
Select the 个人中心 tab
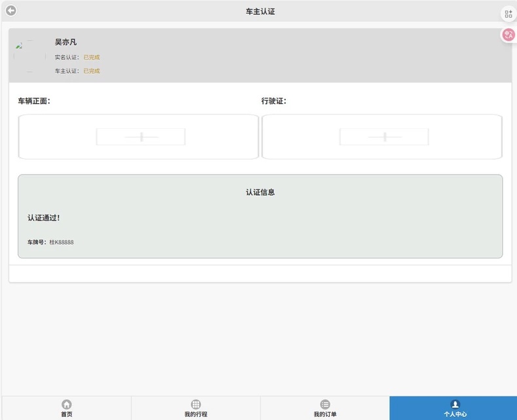[454, 408]
